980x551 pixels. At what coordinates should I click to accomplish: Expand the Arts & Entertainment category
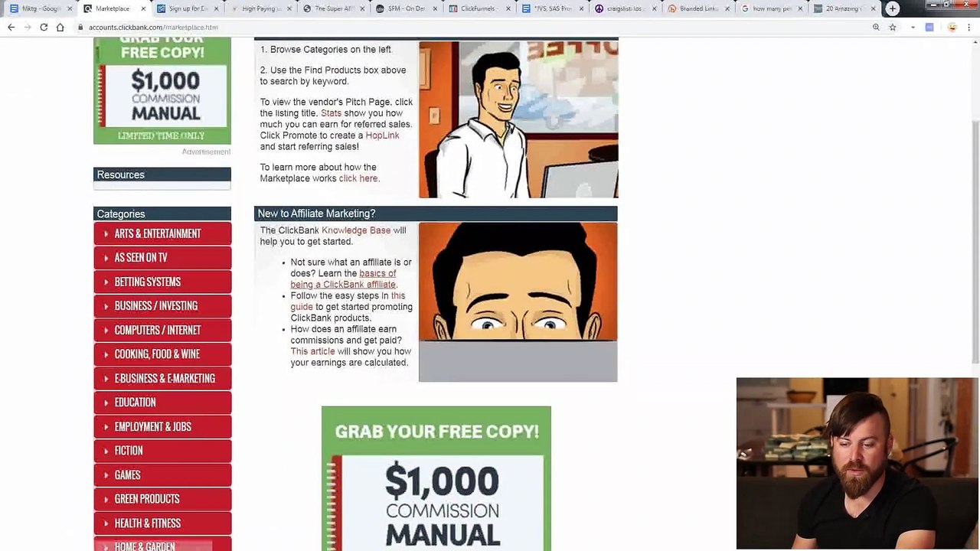tap(162, 233)
